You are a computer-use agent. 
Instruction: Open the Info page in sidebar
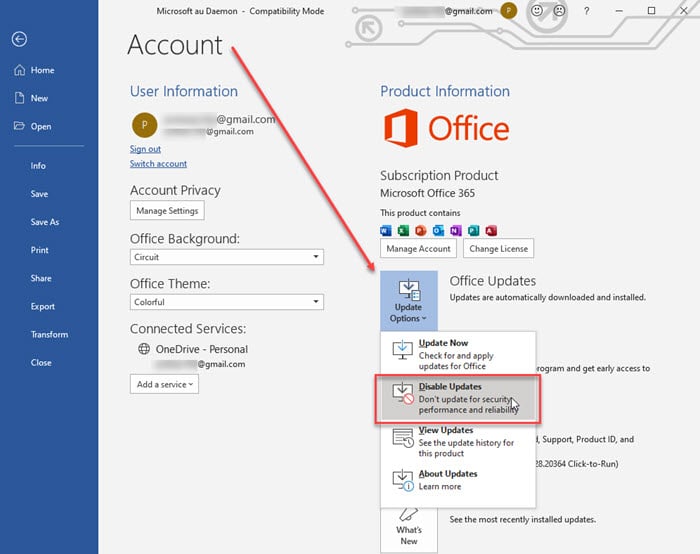click(x=38, y=166)
